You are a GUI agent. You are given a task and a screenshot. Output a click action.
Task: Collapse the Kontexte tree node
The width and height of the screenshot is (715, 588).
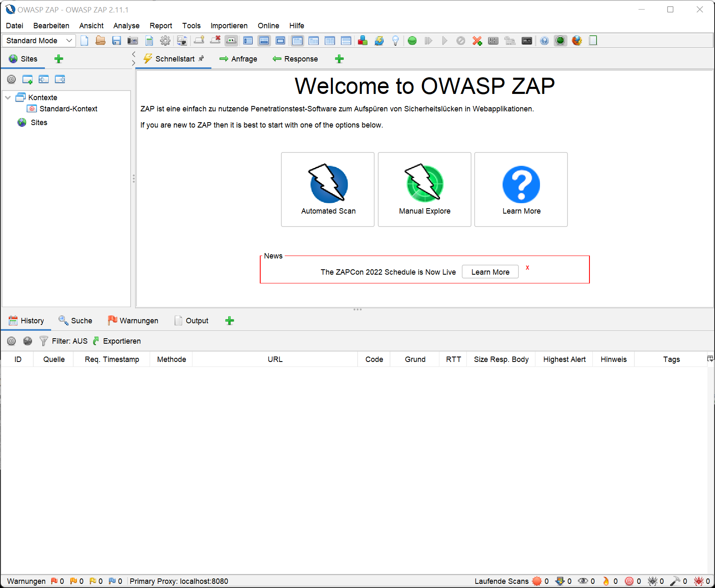[x=8, y=98]
